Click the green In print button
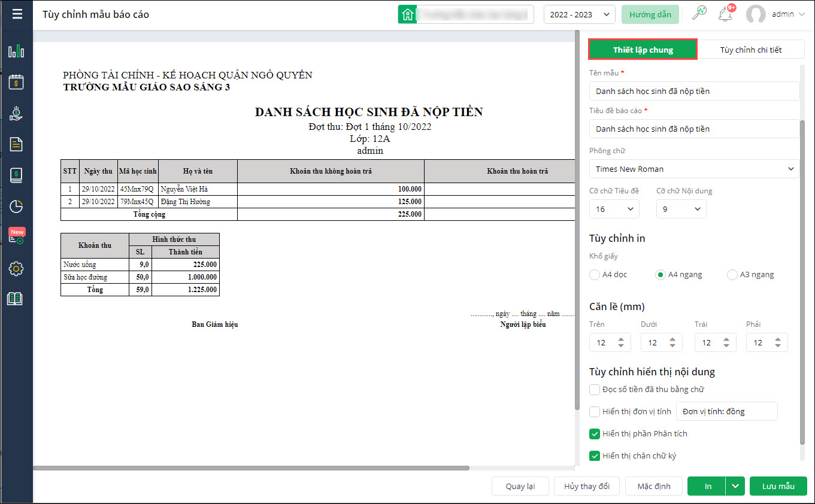Viewport: 815px width, 504px height. coord(707,486)
